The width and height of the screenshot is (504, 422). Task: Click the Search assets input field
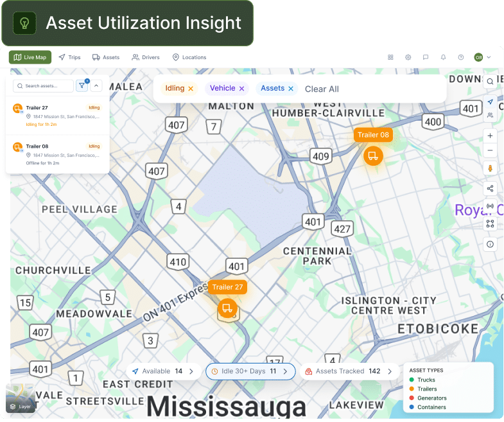coord(43,86)
